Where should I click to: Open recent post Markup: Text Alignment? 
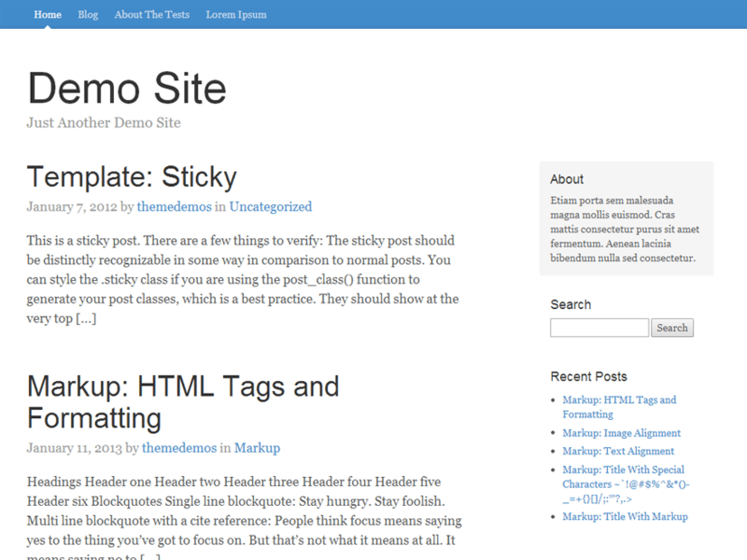620,451
